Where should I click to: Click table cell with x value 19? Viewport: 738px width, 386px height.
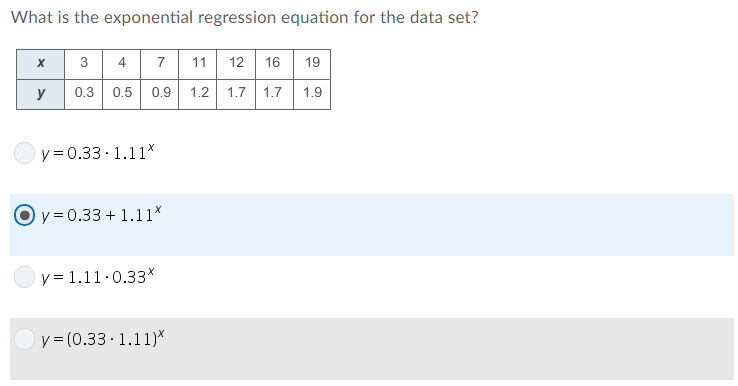tap(312, 64)
